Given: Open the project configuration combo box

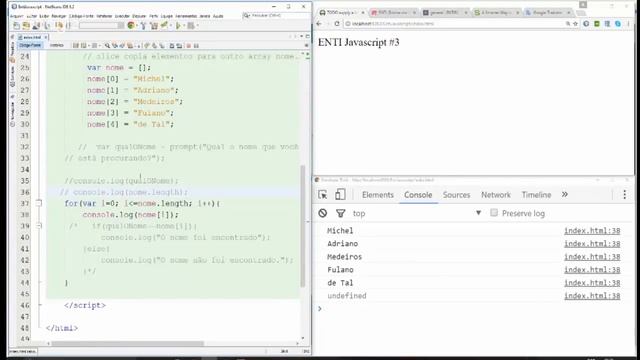Looking at the screenshot, I should (x=101, y=26).
